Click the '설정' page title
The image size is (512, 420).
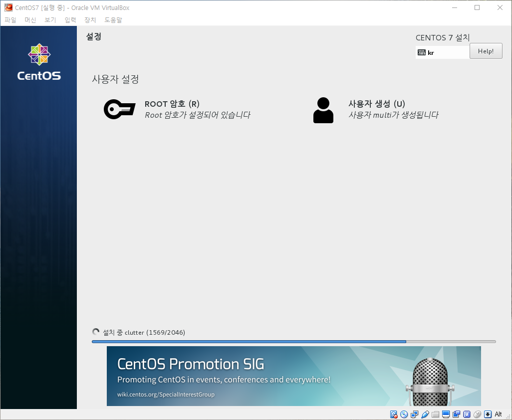94,36
